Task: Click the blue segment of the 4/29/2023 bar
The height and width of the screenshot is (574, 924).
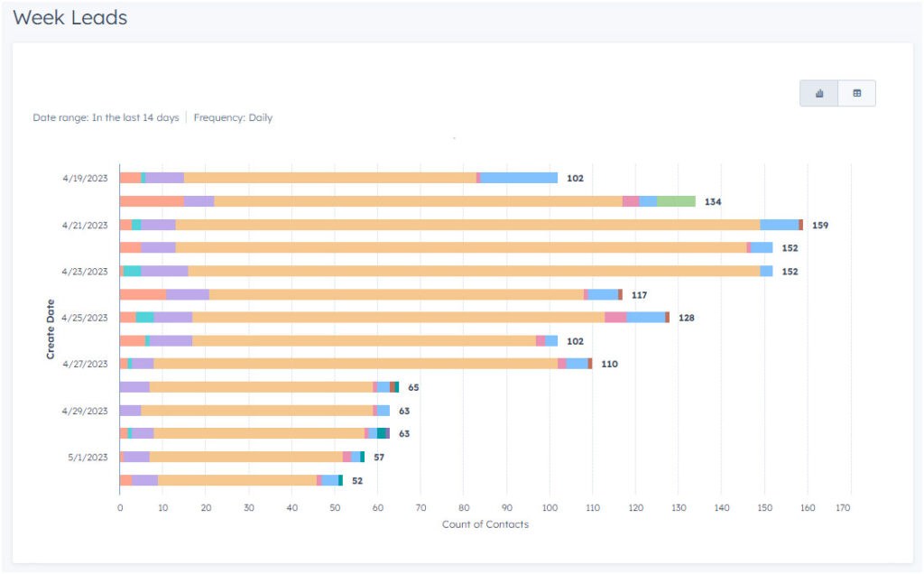Action: [x=383, y=411]
